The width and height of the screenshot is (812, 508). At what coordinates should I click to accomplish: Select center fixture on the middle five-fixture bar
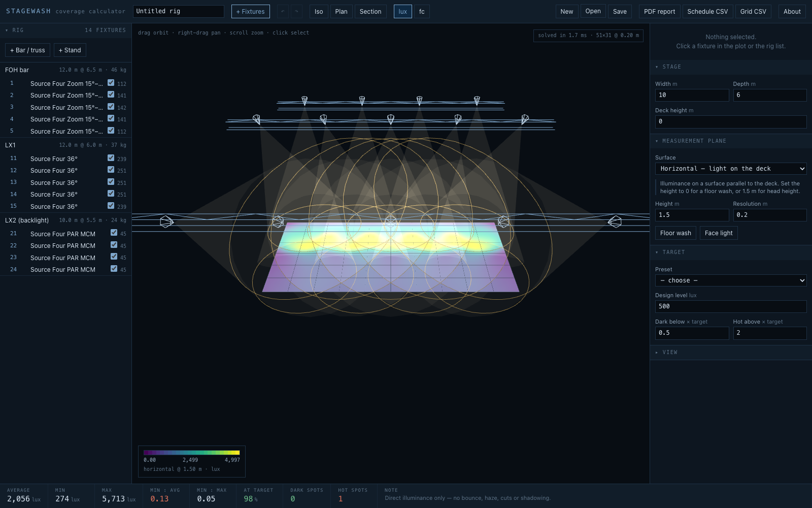[x=390, y=119]
